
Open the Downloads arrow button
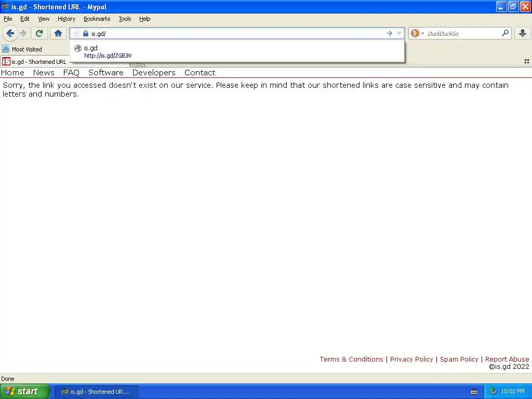pos(523,33)
